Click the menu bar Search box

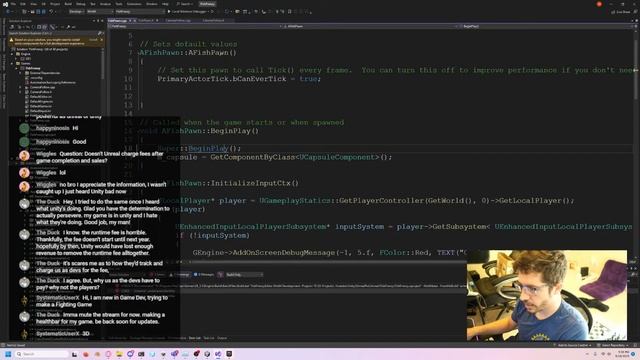tap(185, 4)
